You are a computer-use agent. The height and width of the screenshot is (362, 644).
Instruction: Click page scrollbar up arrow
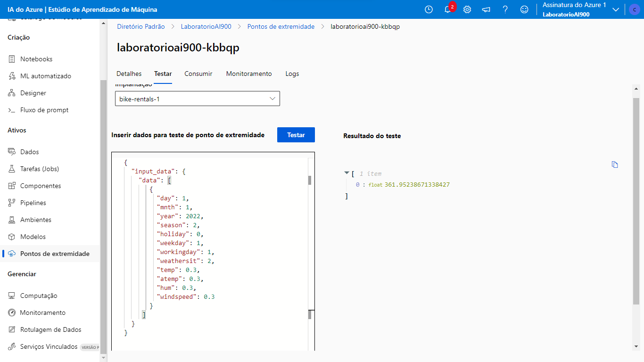click(x=636, y=88)
